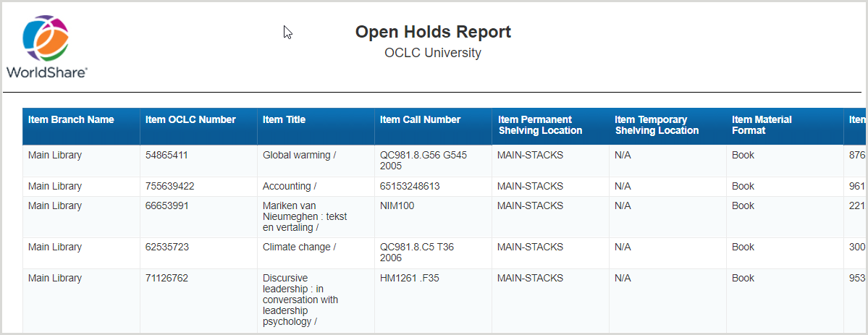Image resolution: width=868 pixels, height=335 pixels.
Task: Click OCLC number 755639422
Action: coord(170,186)
